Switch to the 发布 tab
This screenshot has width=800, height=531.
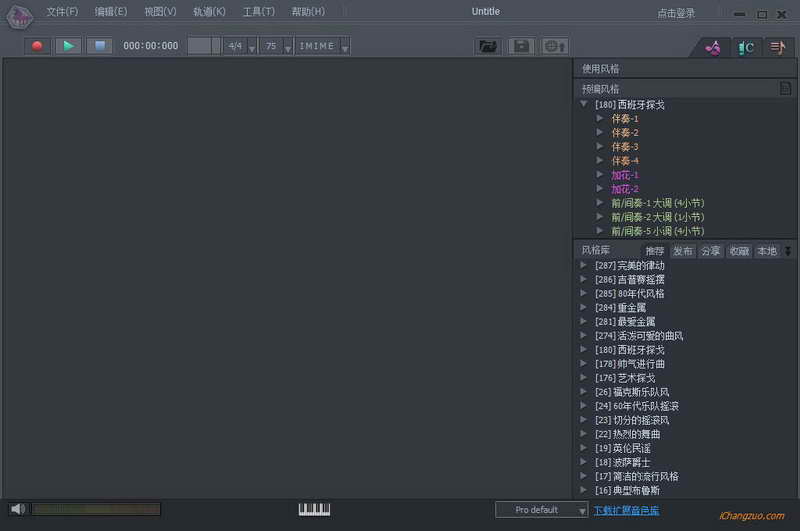[x=683, y=251]
